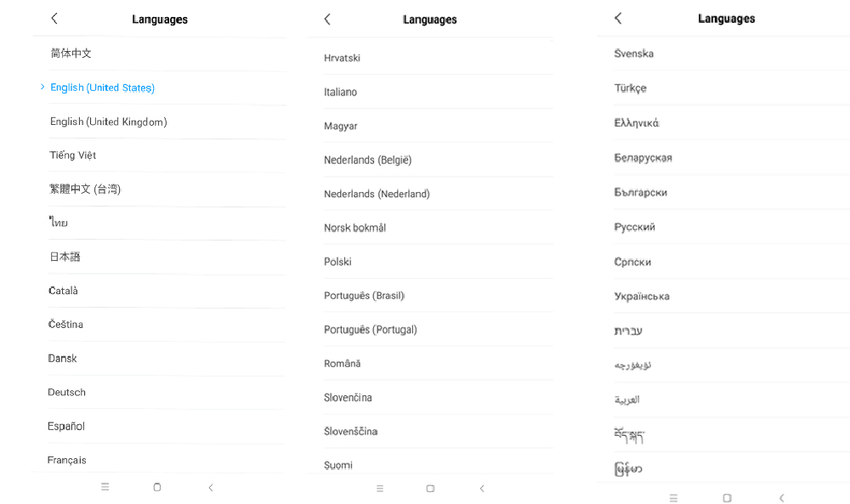Image resolution: width=850 pixels, height=504 pixels.
Task: Tap back arrow on the middle Languages screen
Action: point(327,20)
